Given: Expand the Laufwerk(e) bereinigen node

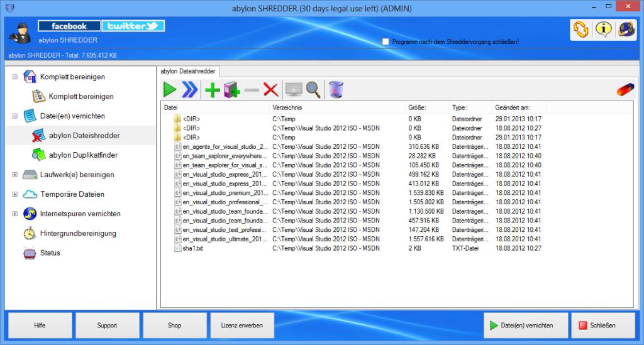Looking at the screenshot, I should 15,175.
